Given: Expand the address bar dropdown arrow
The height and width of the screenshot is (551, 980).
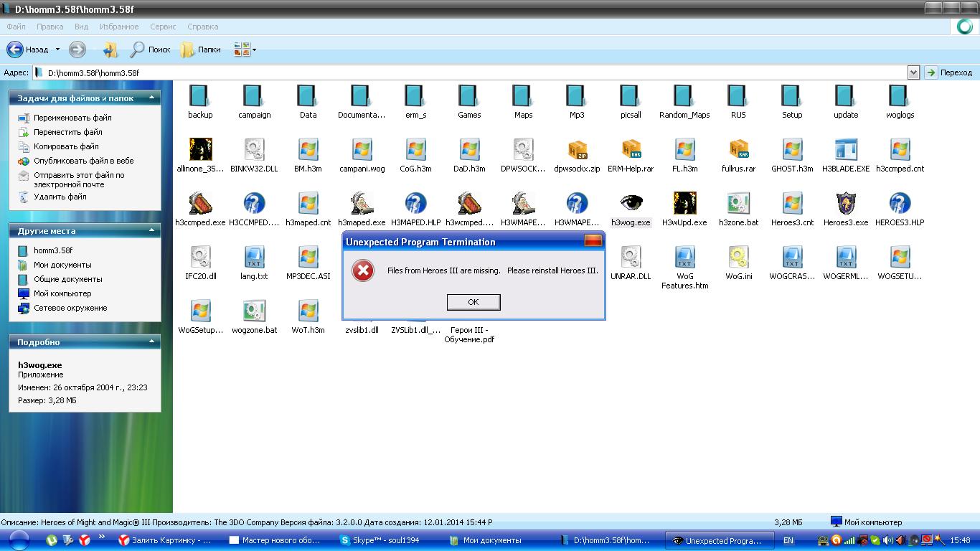Looking at the screenshot, I should click(x=913, y=72).
